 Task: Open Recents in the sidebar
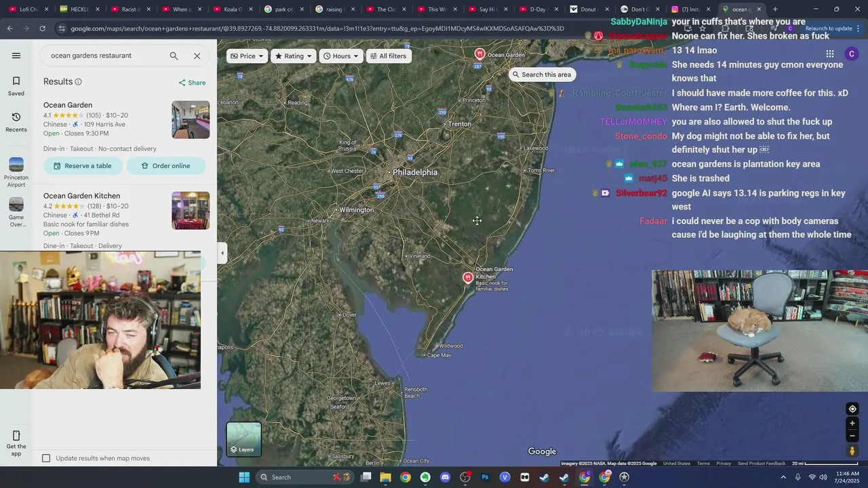pyautogui.click(x=16, y=123)
